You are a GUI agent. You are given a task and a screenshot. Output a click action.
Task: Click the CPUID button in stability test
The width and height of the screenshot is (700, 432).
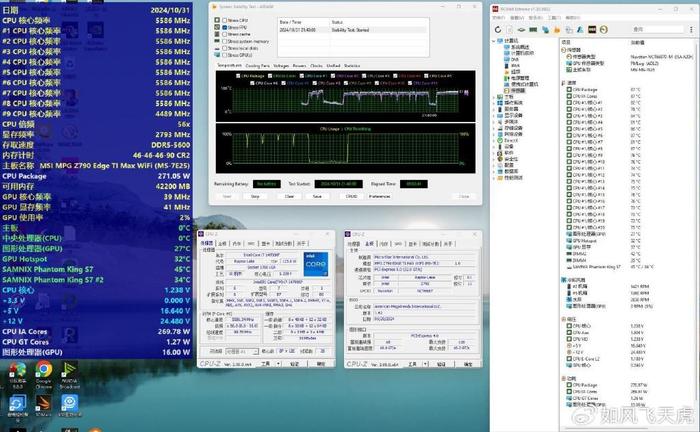351,196
